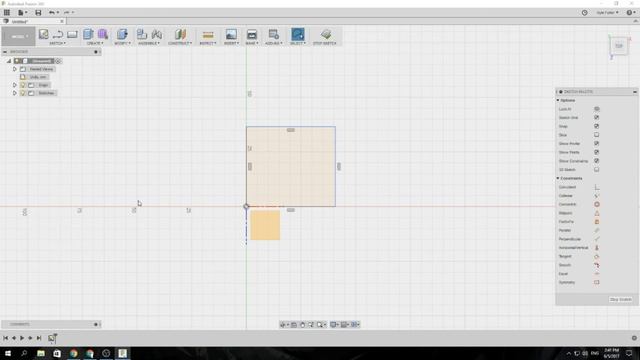Click the Pan hand icon in navigation bar
The image size is (640, 360).
(x=302, y=324)
